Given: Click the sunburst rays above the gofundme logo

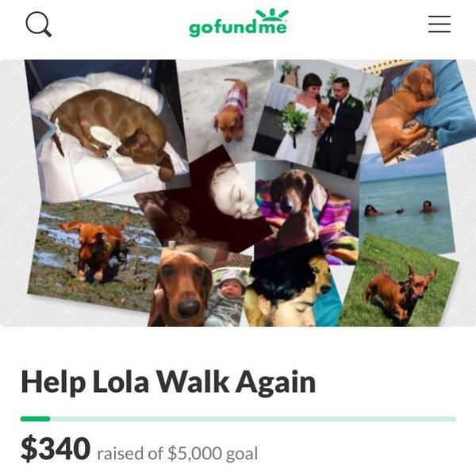Looking at the screenshot, I should (x=272, y=14).
